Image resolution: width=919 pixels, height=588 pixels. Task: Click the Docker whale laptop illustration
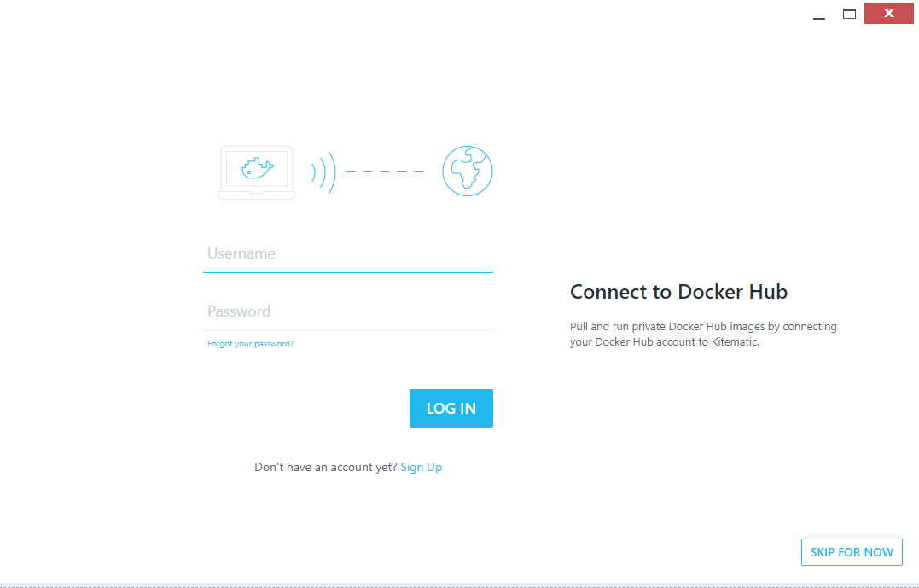tap(257, 172)
